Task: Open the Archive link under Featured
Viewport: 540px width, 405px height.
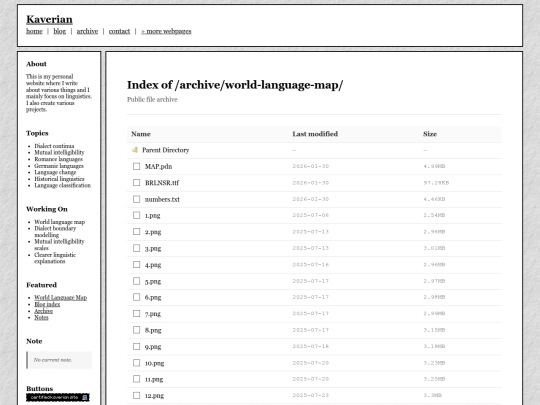Action: click(43, 311)
